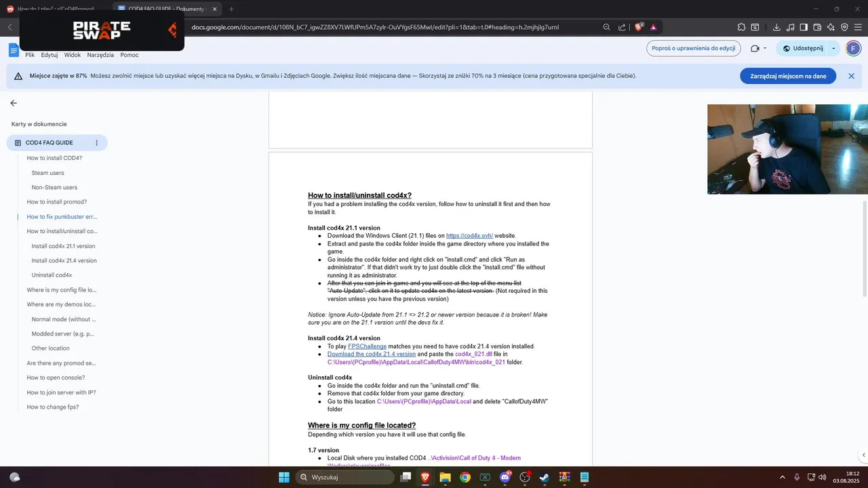Viewport: 868px width, 488px height.
Task: Click the microphone tray icon
Action: (x=797, y=477)
